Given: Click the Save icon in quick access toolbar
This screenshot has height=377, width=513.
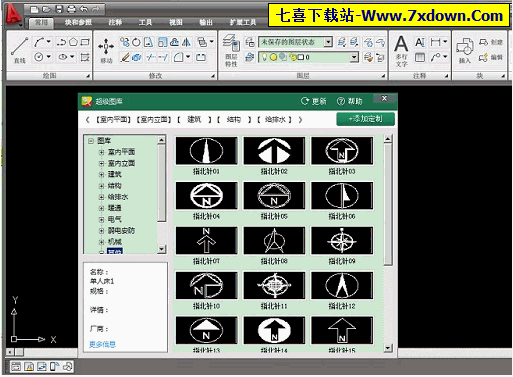Looking at the screenshot, I should coord(59,9).
